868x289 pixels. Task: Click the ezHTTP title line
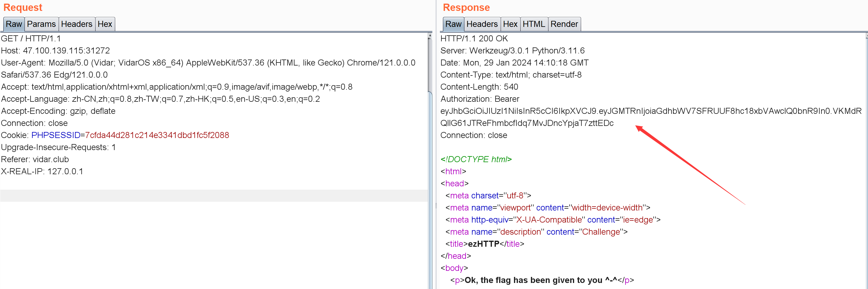(485, 245)
